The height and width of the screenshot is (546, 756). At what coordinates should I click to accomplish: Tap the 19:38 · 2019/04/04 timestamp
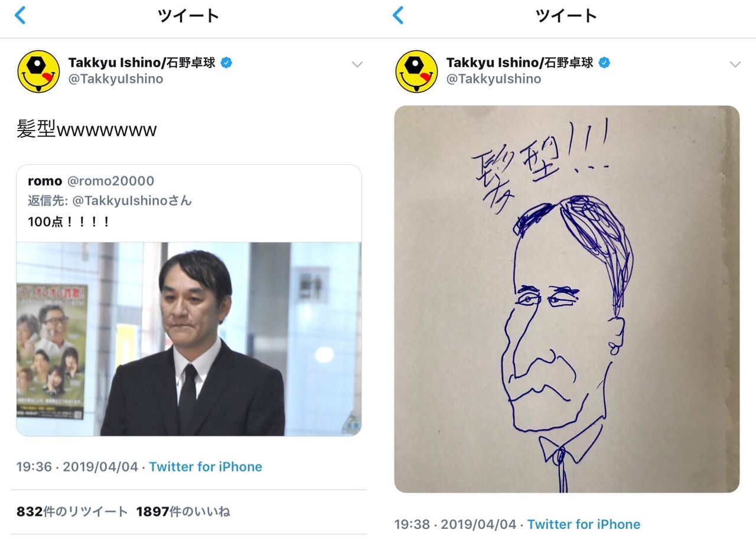(455, 524)
